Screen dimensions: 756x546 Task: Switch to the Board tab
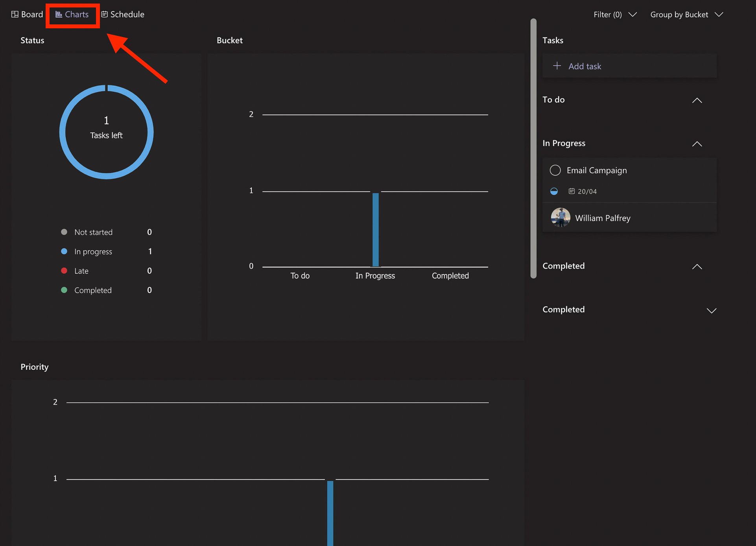pyautogui.click(x=32, y=15)
